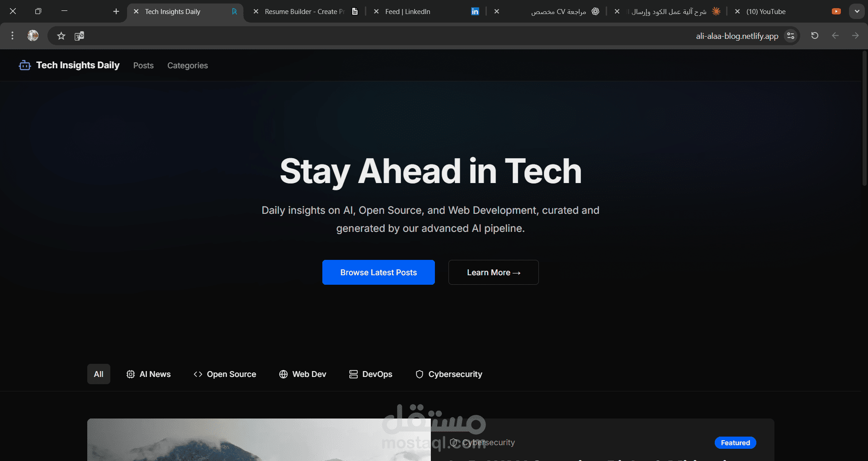Filter posts by DevOps
868x461 pixels.
tap(371, 374)
